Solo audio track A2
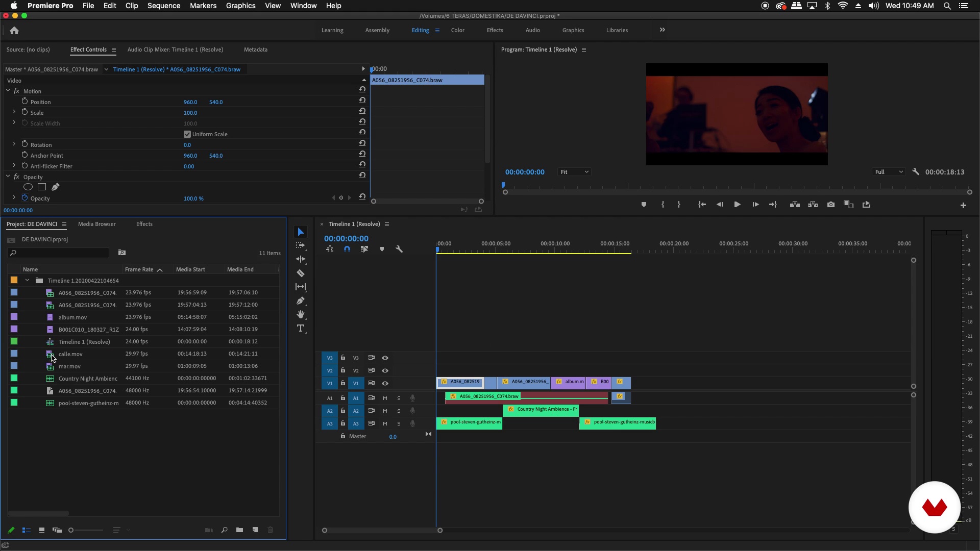The width and height of the screenshot is (980, 551). click(x=399, y=411)
